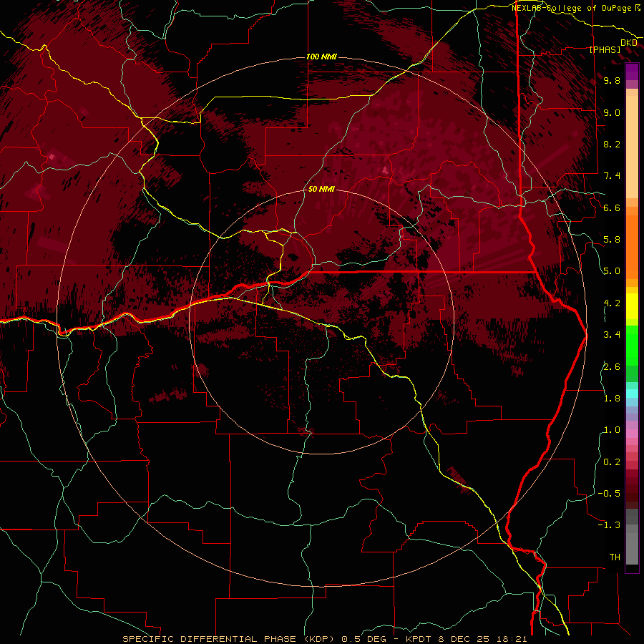Pick the orange segment of the color bar

pos(632,246)
